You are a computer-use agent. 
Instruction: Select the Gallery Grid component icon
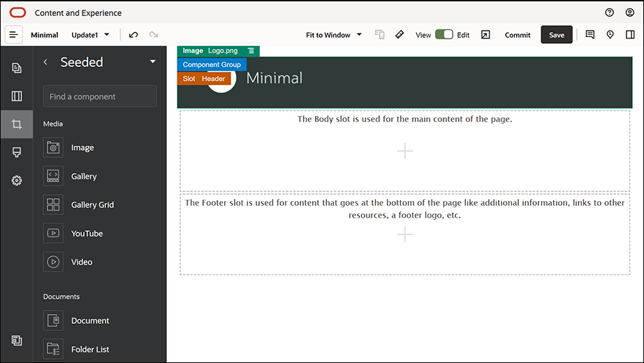click(53, 205)
